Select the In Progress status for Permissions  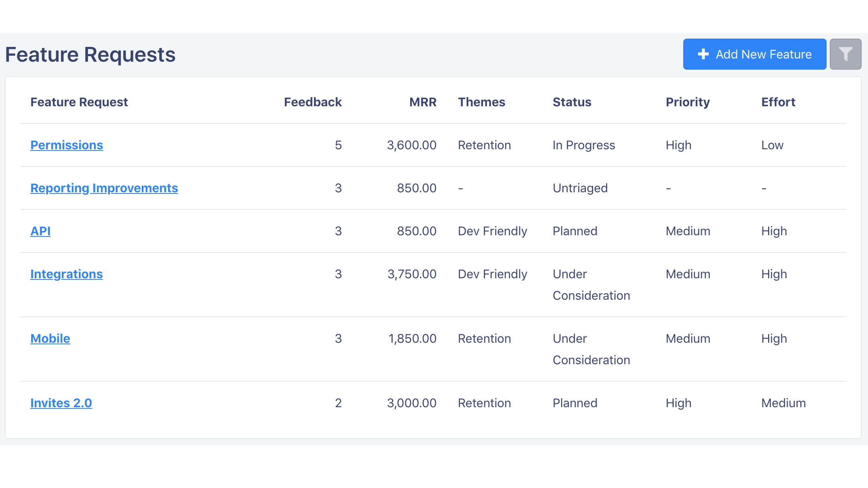583,145
